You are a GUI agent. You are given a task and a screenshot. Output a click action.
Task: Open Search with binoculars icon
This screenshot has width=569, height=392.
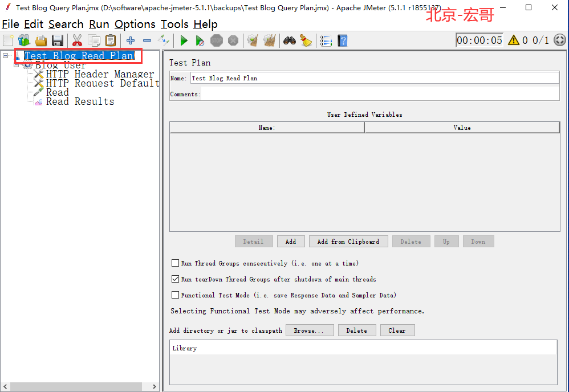pos(289,40)
